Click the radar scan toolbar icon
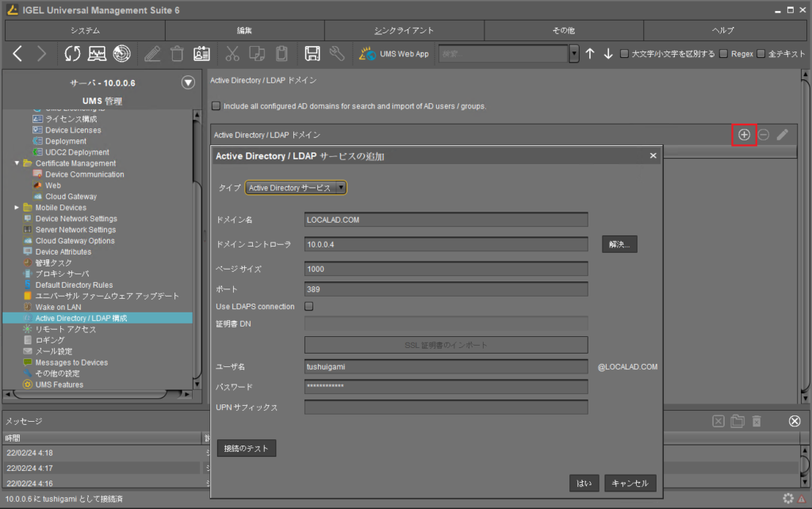This screenshot has width=812, height=509. (x=122, y=53)
